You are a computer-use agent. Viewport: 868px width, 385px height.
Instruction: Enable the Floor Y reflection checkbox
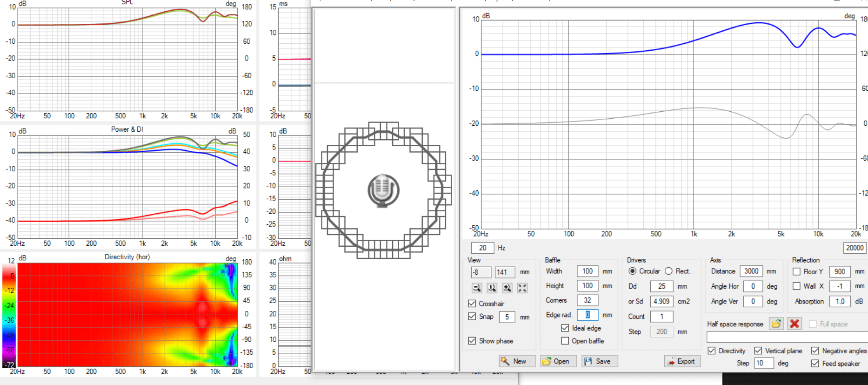tap(796, 271)
